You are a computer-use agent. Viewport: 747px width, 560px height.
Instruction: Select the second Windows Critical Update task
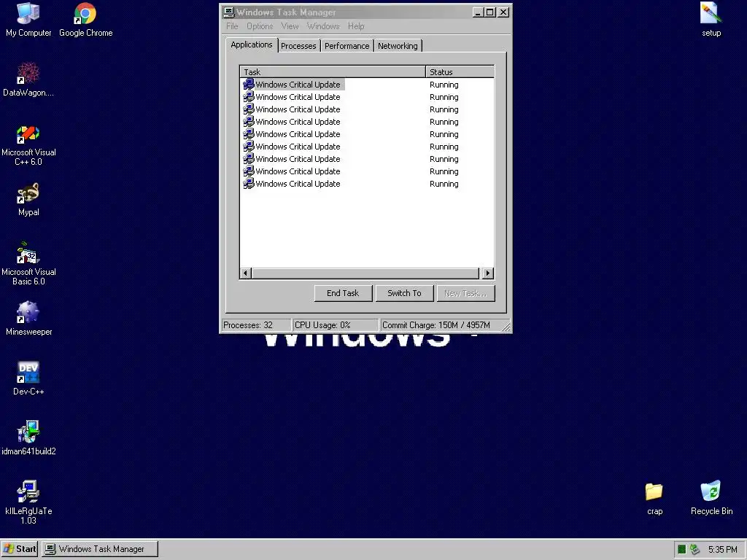point(367,97)
